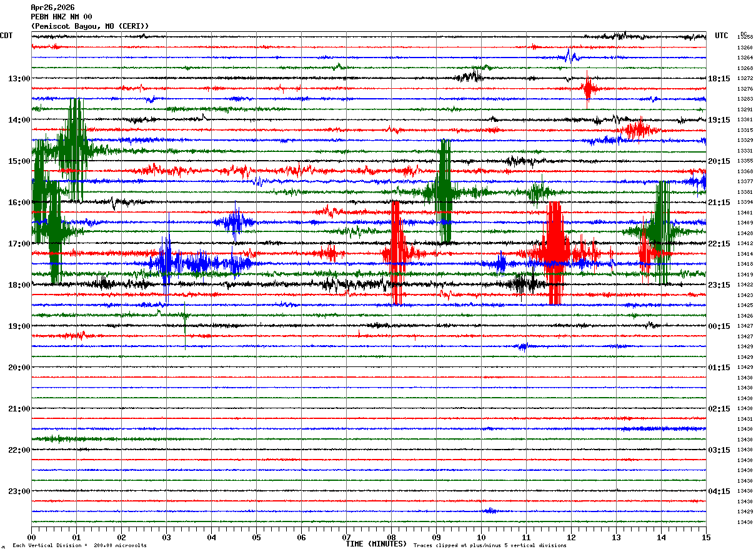
Task: Click the Pemiscot Bayou, MO (CERI) title
Action: (90, 26)
